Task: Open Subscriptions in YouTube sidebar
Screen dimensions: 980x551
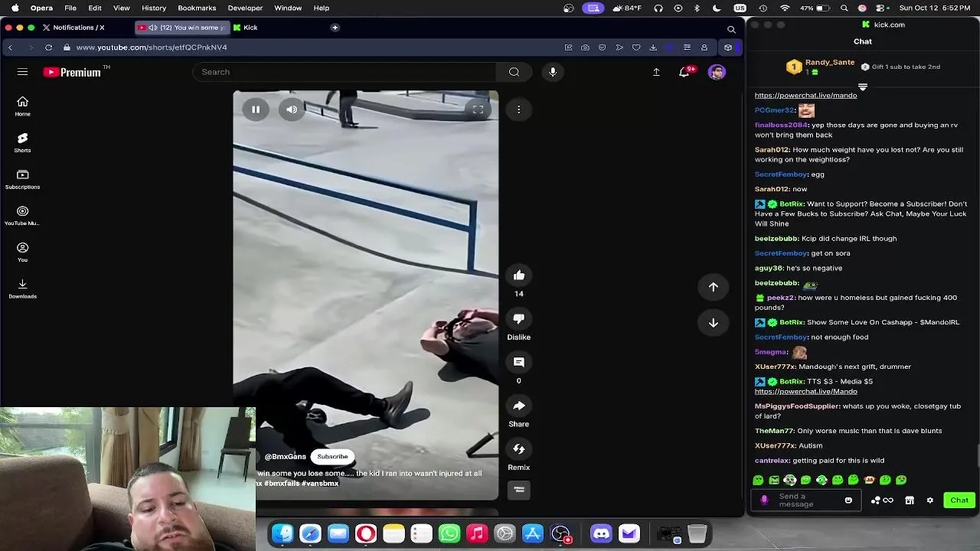Action: (x=22, y=179)
